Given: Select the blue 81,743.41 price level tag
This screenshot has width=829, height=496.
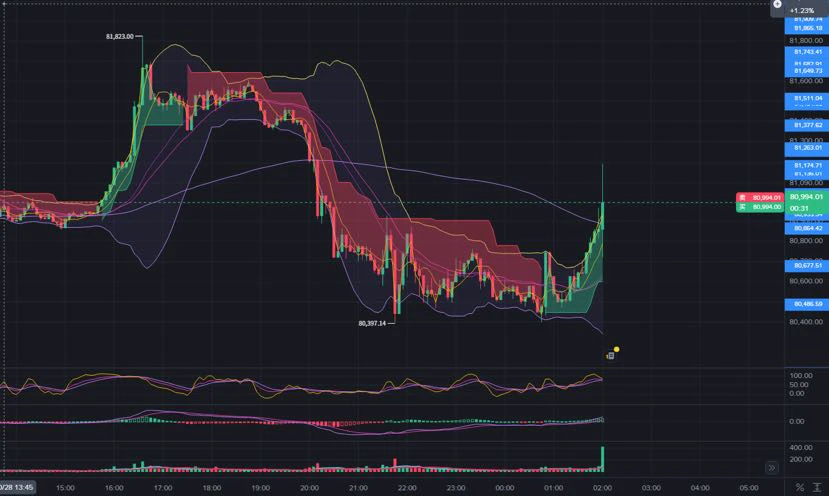Looking at the screenshot, I should 807,52.
